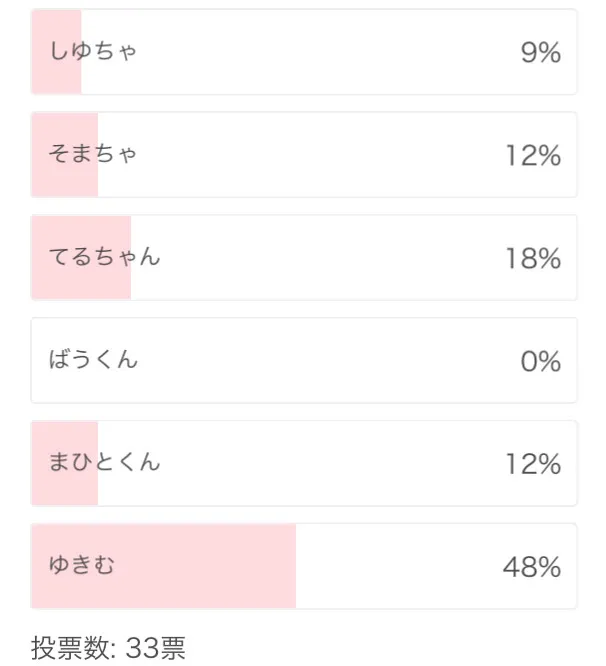Click the 18% result for てるちゃん
Image resolution: width=606 pixels, height=666 pixels.
tap(533, 258)
